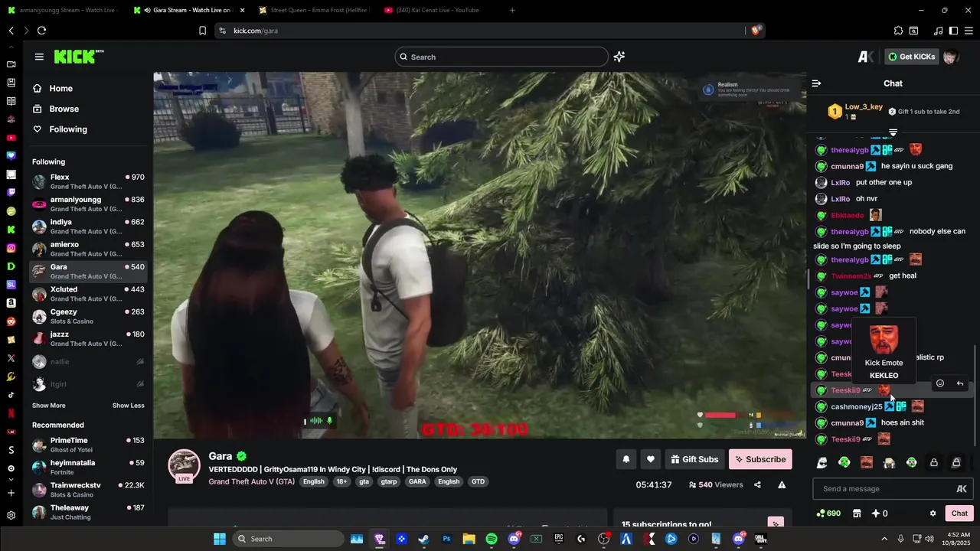Viewport: 980px width, 551px height.
Task: Expand leaderboard under Low_3_key
Action: (x=893, y=132)
